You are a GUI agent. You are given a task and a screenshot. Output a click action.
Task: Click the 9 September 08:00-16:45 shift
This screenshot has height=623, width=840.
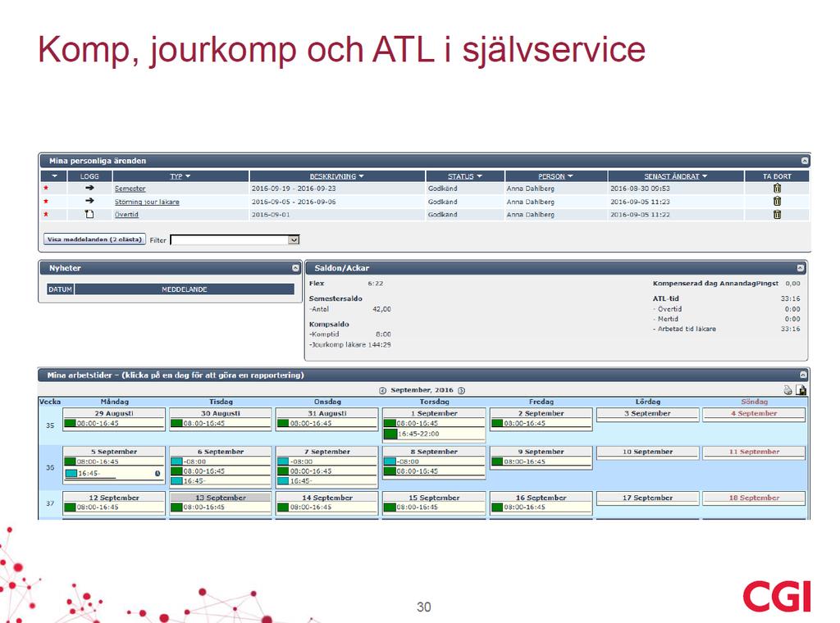coord(541,462)
